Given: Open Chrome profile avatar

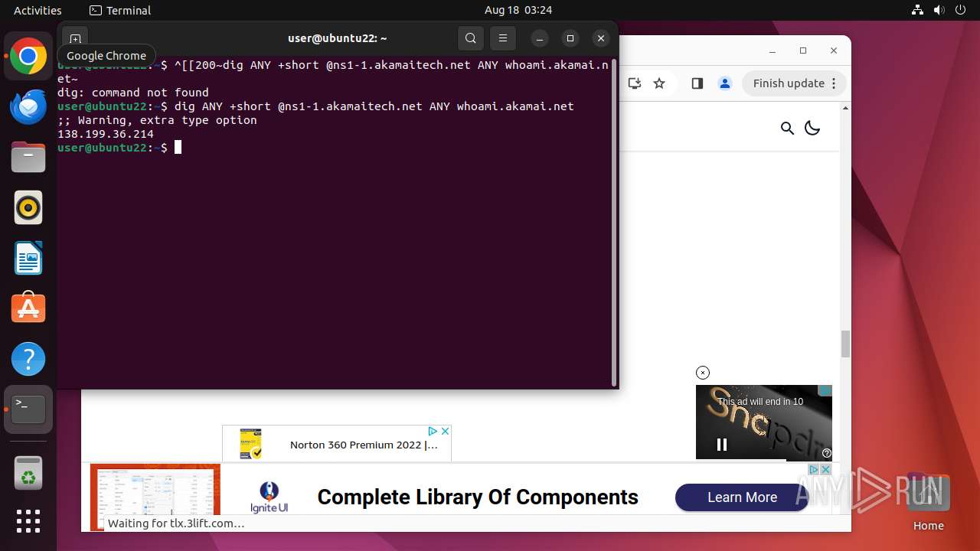Looking at the screenshot, I should (x=725, y=83).
